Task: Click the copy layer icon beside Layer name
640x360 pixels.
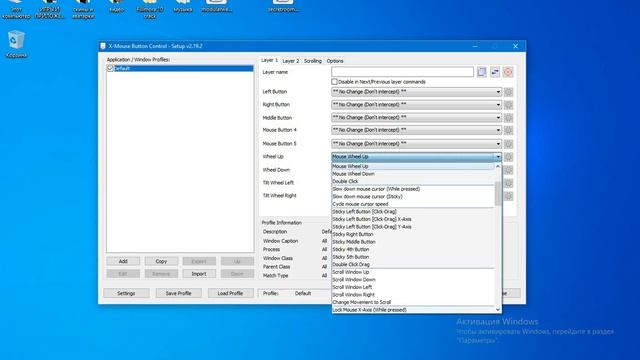Action: tap(482, 72)
